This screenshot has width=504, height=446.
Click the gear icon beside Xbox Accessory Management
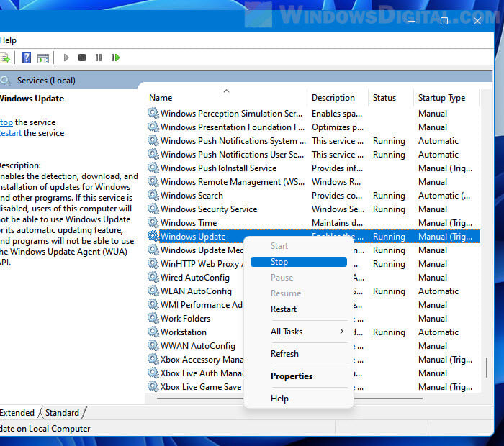(x=153, y=359)
